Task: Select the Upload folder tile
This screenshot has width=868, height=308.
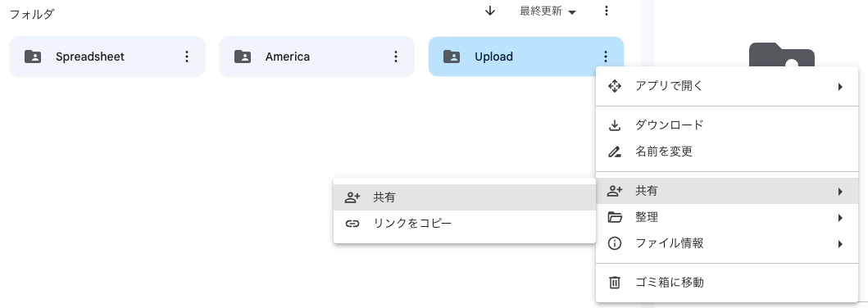Action: pyautogui.click(x=526, y=57)
